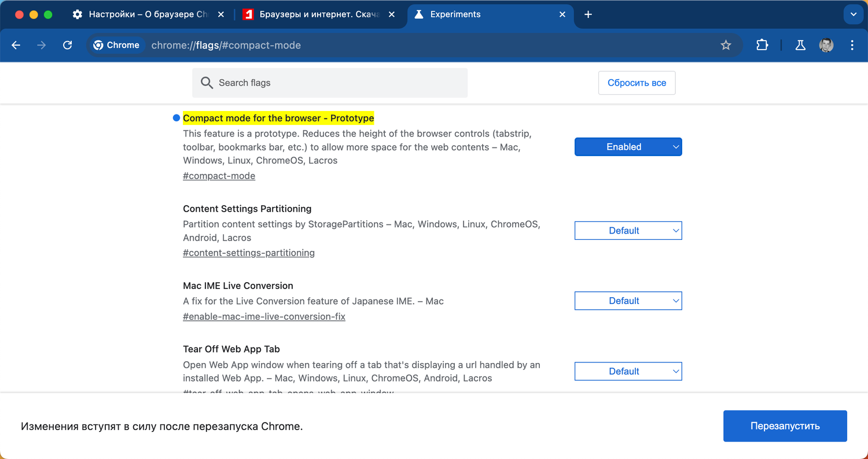Open the Chrome three-dot menu

(x=852, y=45)
